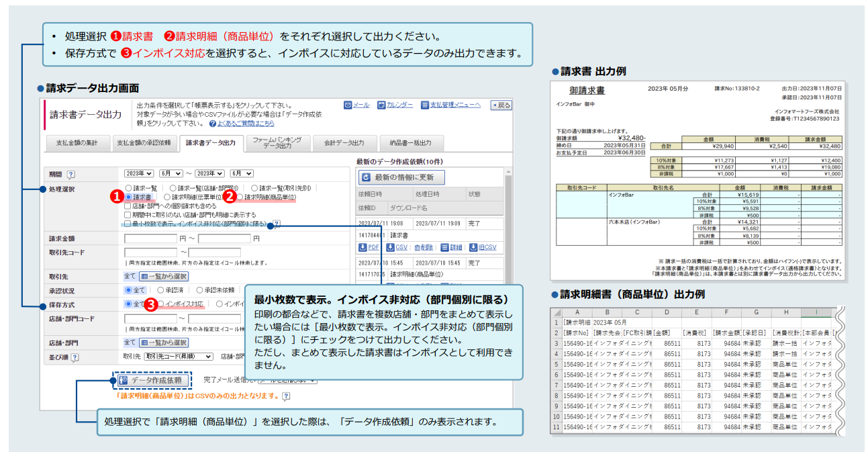Download the 旧CSV file
Viewport: 868px width, 452px height.
point(483,247)
